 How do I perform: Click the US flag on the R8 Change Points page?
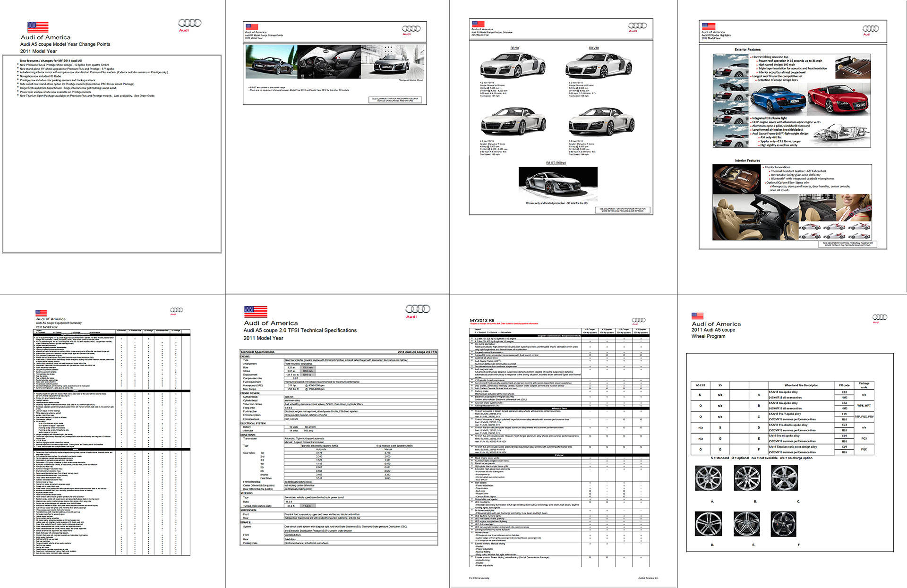coord(252,27)
